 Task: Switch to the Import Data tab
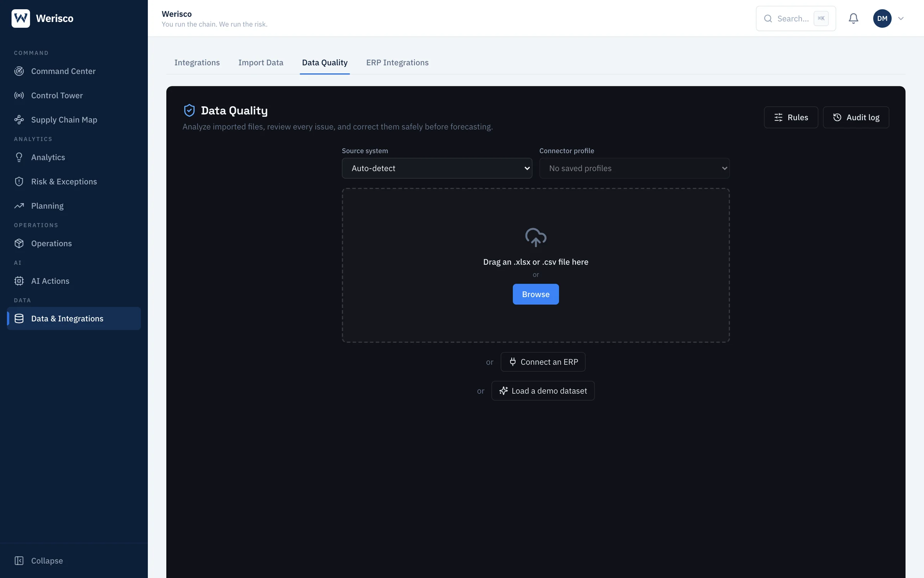tap(261, 62)
